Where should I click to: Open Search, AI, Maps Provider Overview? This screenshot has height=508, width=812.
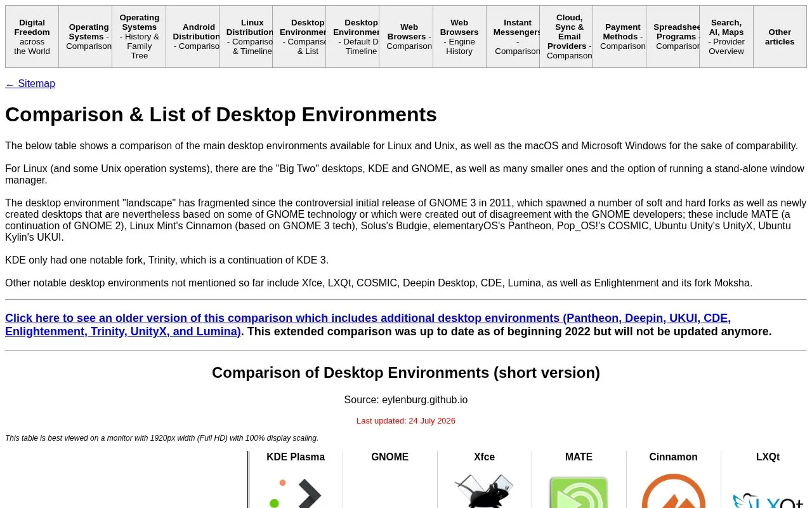point(726,37)
